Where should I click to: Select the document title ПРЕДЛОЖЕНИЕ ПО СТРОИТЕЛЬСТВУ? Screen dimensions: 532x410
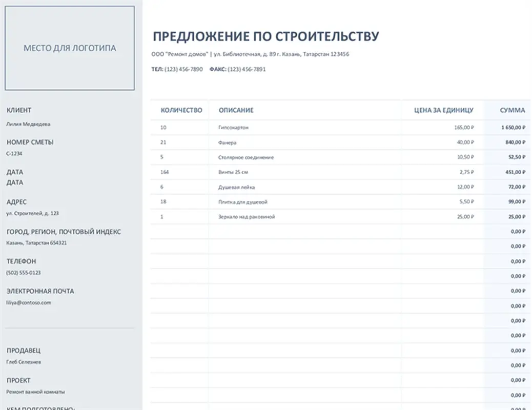[266, 36]
